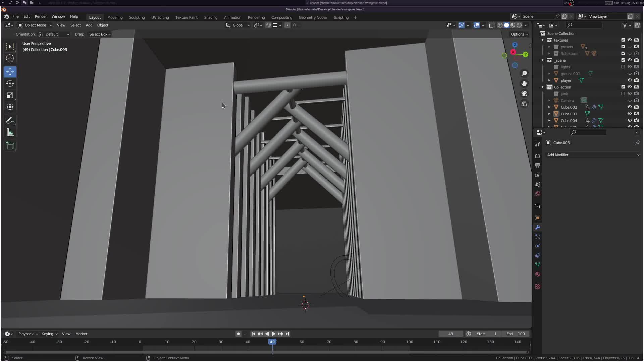Pick the Add Cube tool
The width and height of the screenshot is (644, 362).
tap(10, 146)
